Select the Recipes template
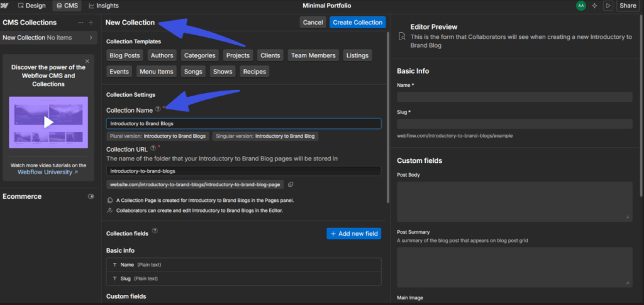 click(x=255, y=72)
